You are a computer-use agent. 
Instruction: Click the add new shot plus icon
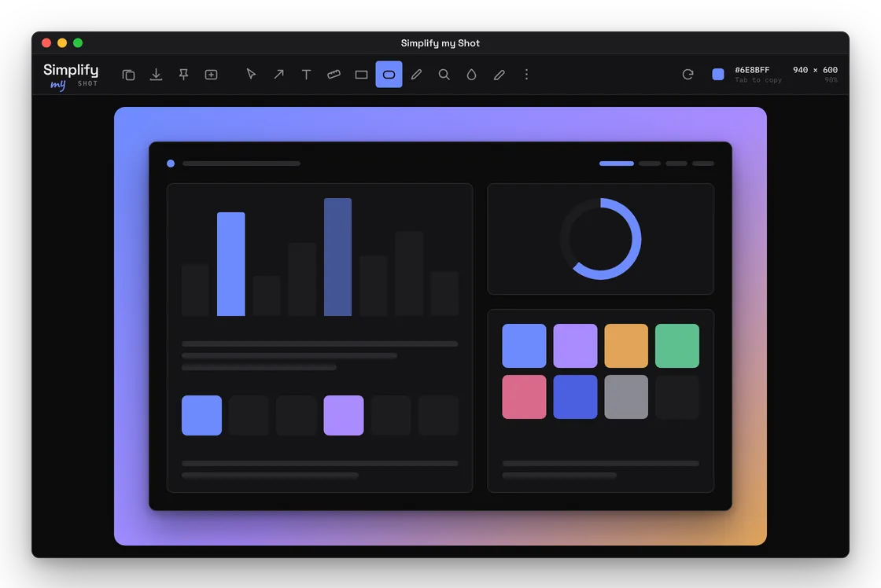[212, 75]
